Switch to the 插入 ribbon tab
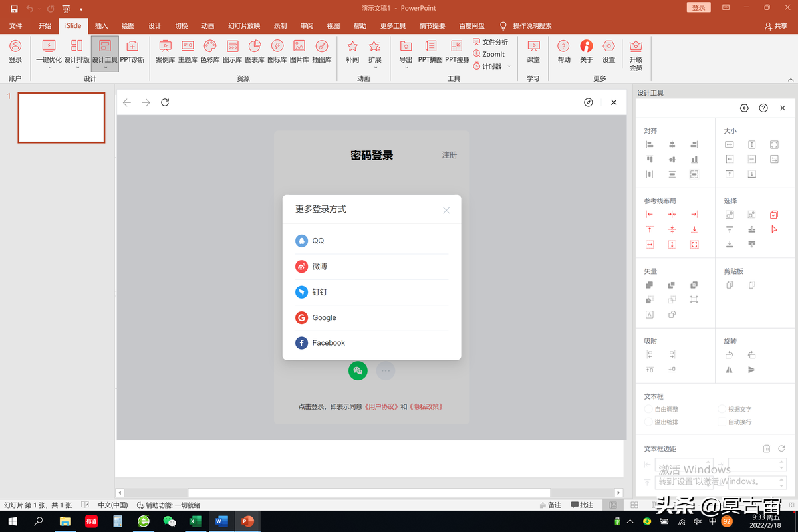The image size is (798, 532). click(101, 26)
